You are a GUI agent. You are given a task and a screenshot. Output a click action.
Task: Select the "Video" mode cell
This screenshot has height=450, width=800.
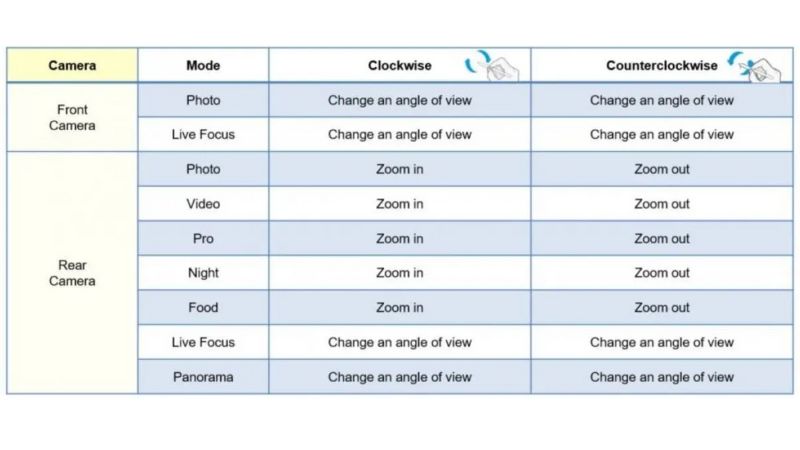[203, 204]
